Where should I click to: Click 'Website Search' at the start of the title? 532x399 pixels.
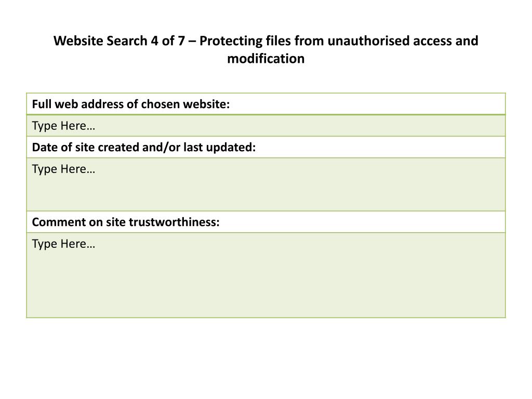tap(101, 41)
